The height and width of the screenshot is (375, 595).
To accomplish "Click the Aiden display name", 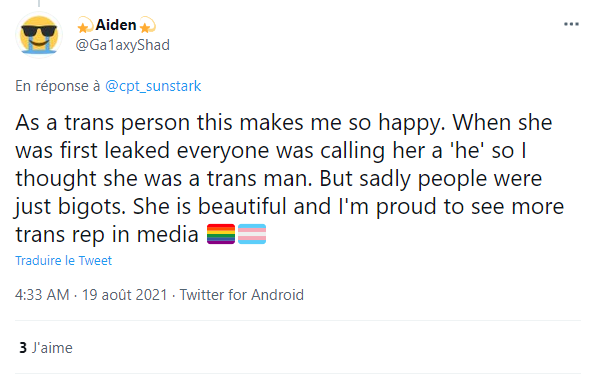I will (x=116, y=25).
